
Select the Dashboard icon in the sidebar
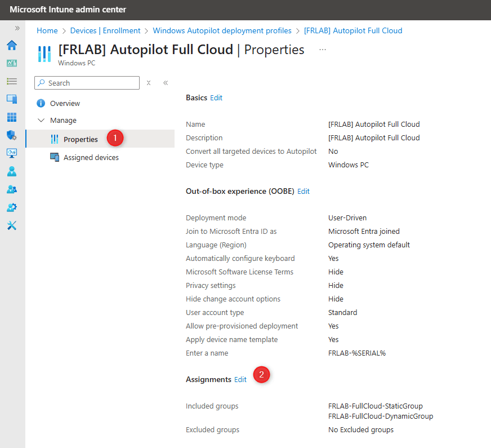(12, 63)
